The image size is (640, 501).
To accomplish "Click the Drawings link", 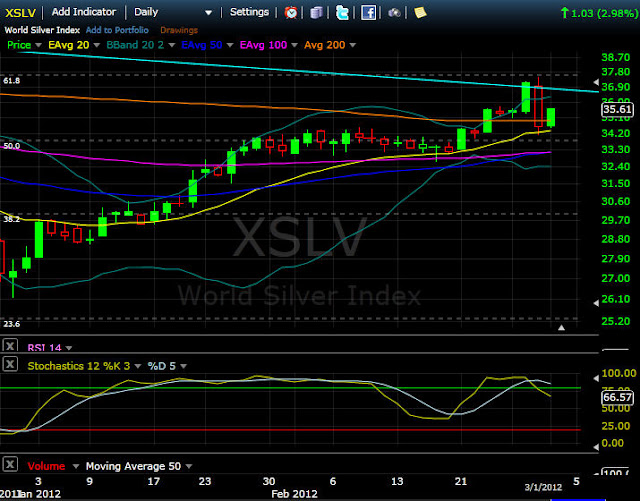I will pyautogui.click(x=179, y=30).
